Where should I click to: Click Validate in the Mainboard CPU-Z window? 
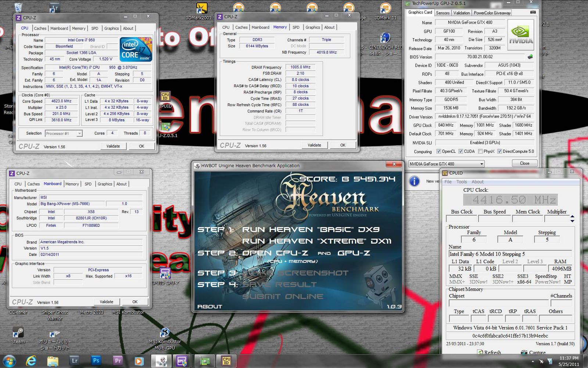(107, 302)
